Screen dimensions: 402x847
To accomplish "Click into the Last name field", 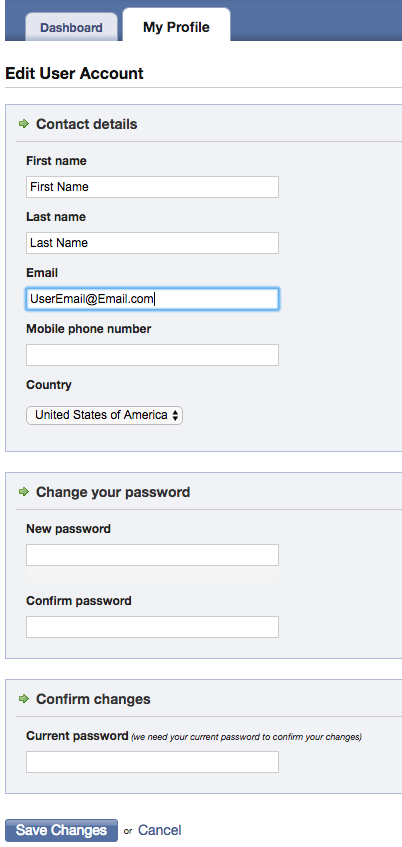I will (152, 243).
